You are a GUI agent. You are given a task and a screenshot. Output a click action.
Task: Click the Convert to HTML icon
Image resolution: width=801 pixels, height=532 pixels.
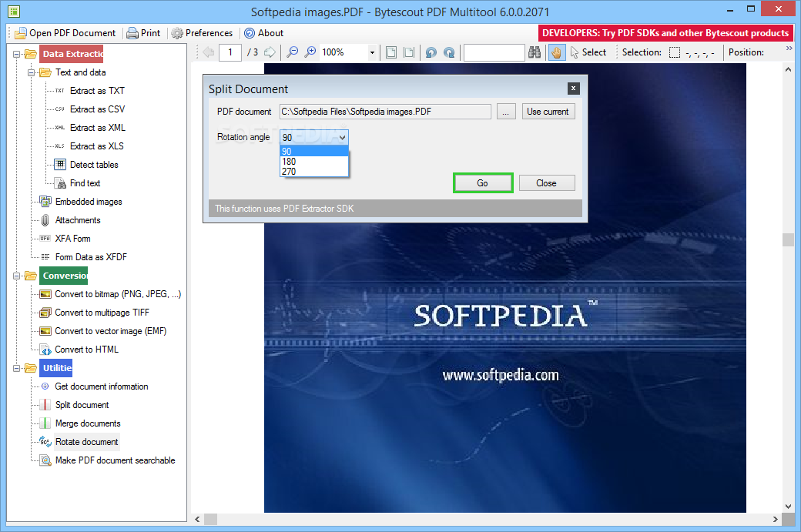[x=45, y=350]
